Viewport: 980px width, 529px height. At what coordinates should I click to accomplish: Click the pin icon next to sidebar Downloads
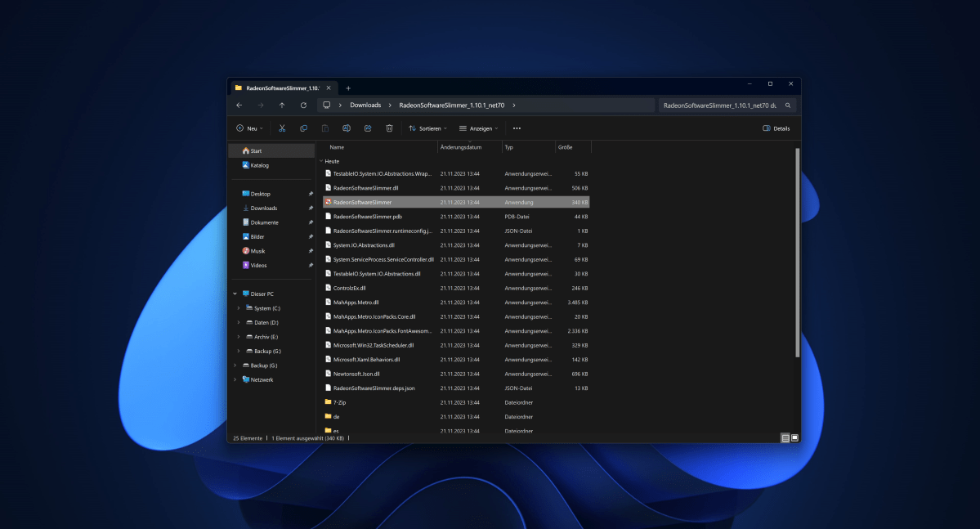[x=311, y=208]
